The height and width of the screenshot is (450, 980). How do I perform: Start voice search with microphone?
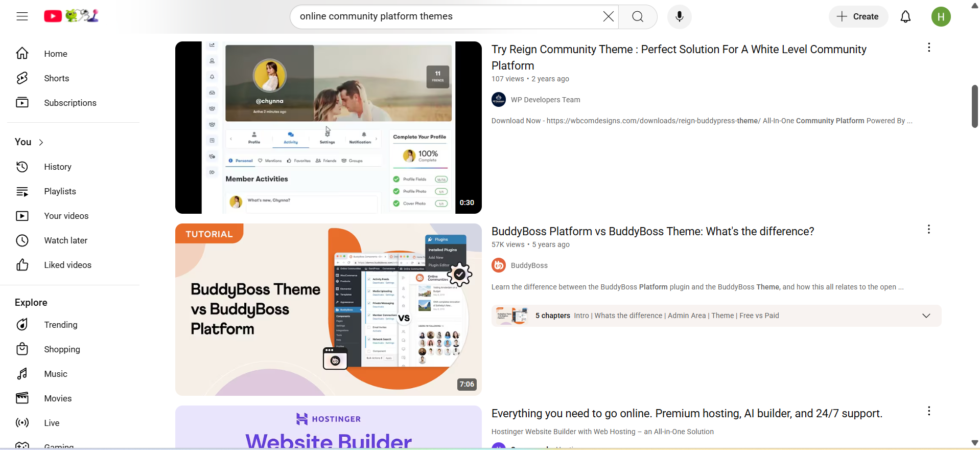(x=679, y=17)
